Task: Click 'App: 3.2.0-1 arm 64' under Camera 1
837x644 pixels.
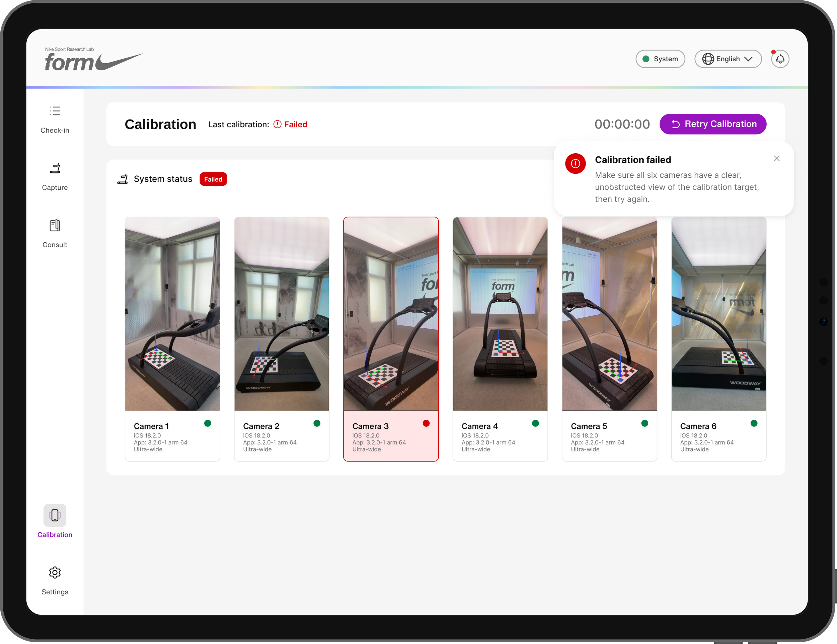Action: [x=160, y=442]
